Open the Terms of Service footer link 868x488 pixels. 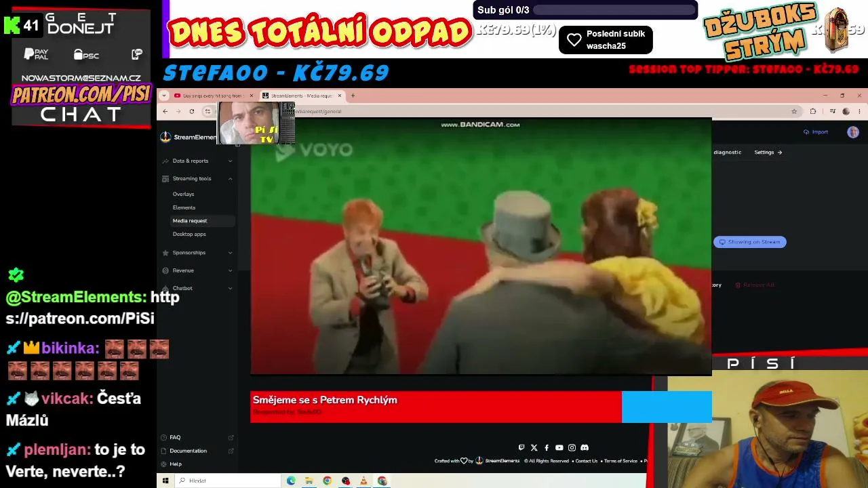point(620,461)
